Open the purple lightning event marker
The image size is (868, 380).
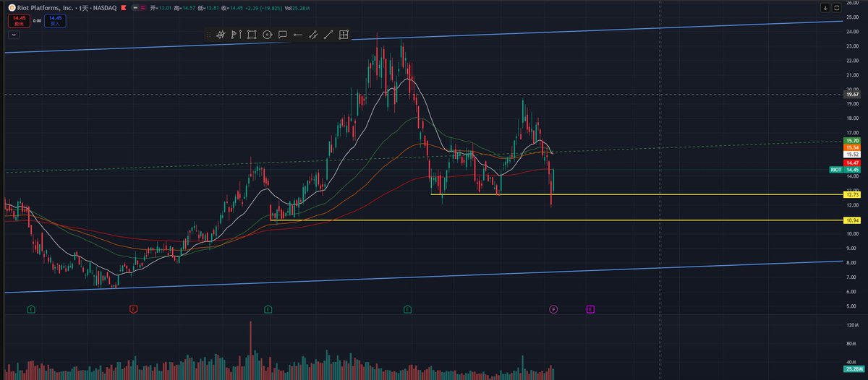pyautogui.click(x=553, y=309)
